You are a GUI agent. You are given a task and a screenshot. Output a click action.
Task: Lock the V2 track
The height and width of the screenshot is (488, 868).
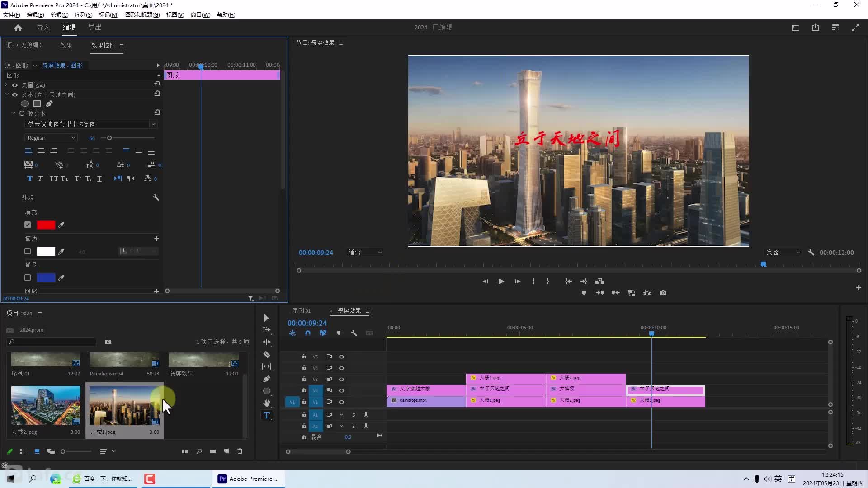[x=304, y=390]
